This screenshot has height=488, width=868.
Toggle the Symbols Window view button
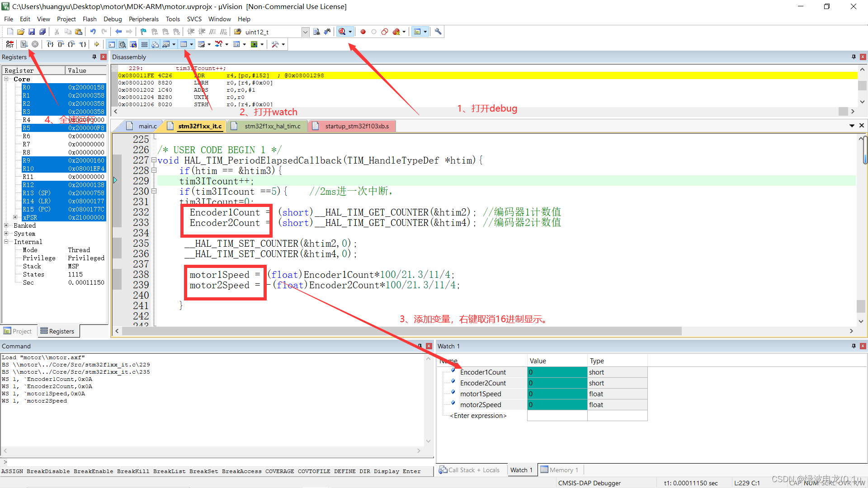coord(133,44)
